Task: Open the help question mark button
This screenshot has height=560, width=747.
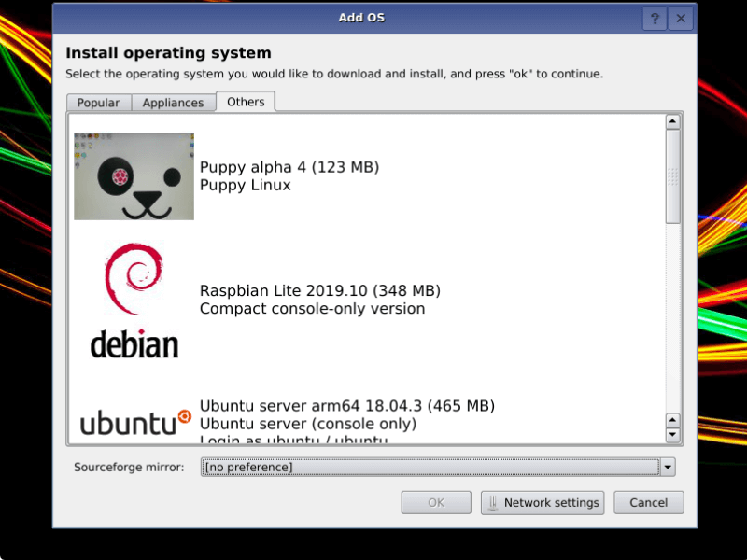Action: point(655,18)
